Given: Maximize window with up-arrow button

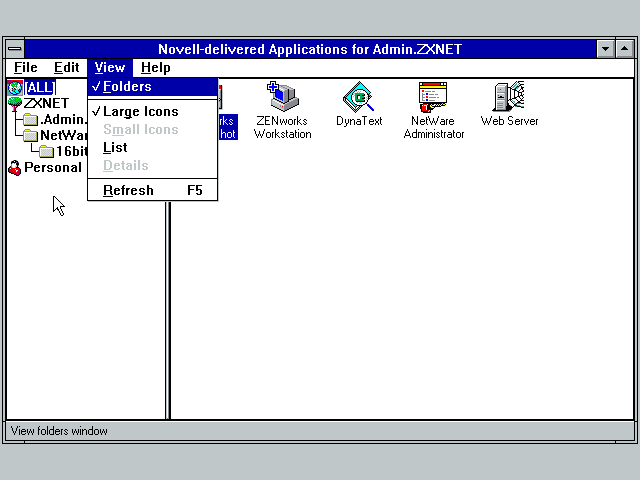Looking at the screenshot, I should pyautogui.click(x=624, y=49).
